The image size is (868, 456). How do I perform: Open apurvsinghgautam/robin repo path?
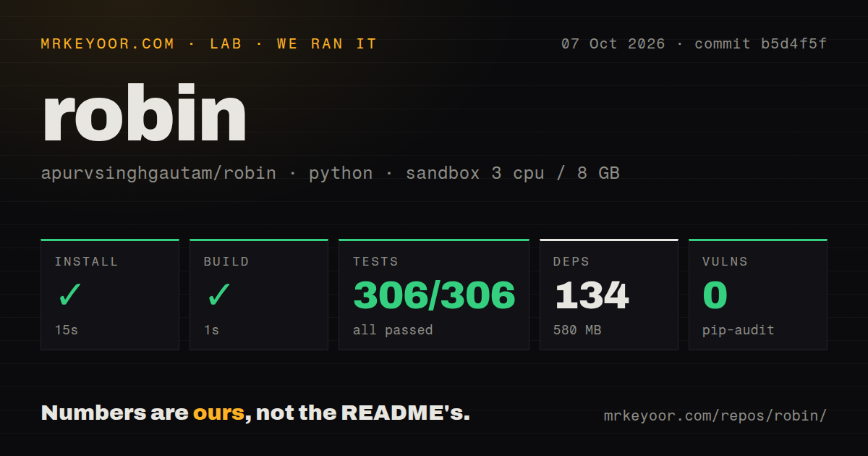[x=158, y=174]
